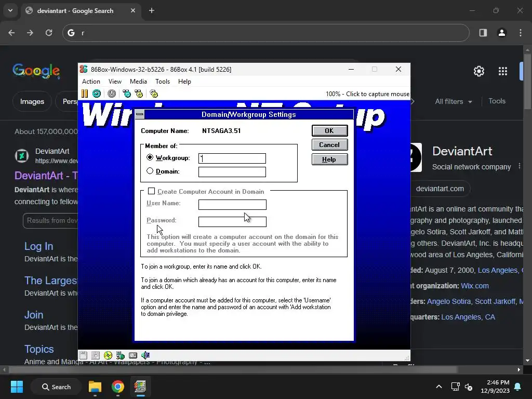The width and height of the screenshot is (532, 399).
Task: Open the 86Box Media menu
Action: 138,82
